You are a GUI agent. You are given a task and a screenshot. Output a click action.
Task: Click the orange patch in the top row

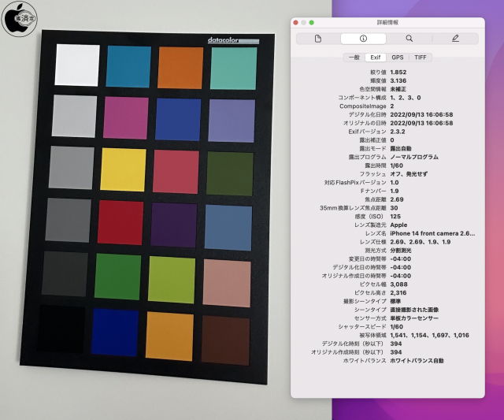click(x=180, y=68)
